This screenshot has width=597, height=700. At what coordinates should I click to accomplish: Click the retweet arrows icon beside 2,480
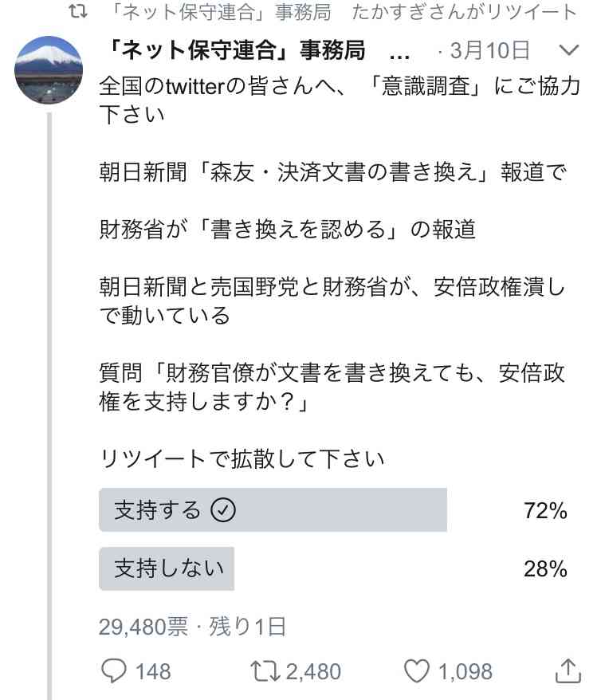click(x=265, y=671)
